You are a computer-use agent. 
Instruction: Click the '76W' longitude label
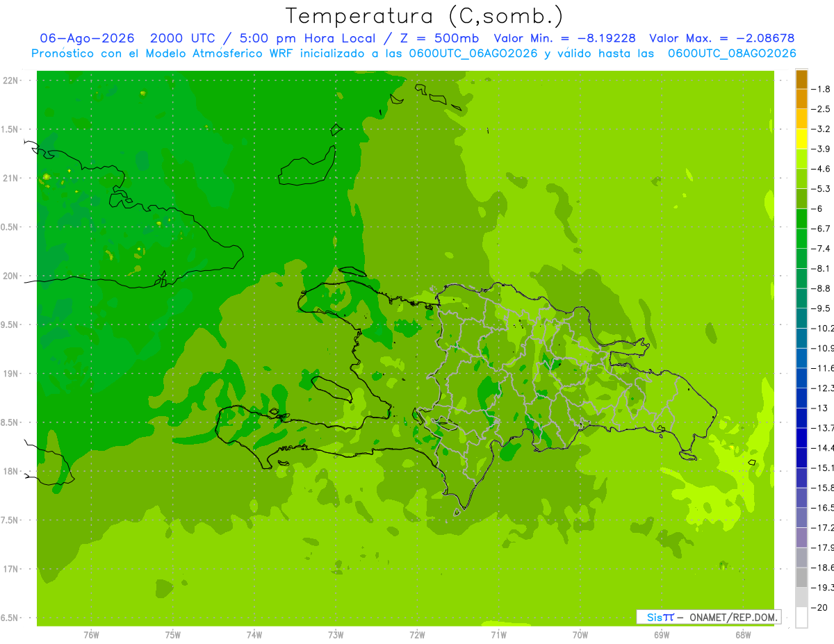[91, 635]
